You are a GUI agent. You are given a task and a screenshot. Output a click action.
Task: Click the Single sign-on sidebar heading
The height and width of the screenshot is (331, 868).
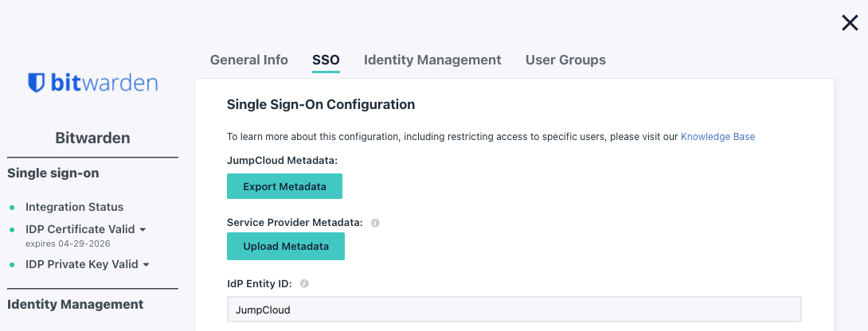click(x=53, y=173)
